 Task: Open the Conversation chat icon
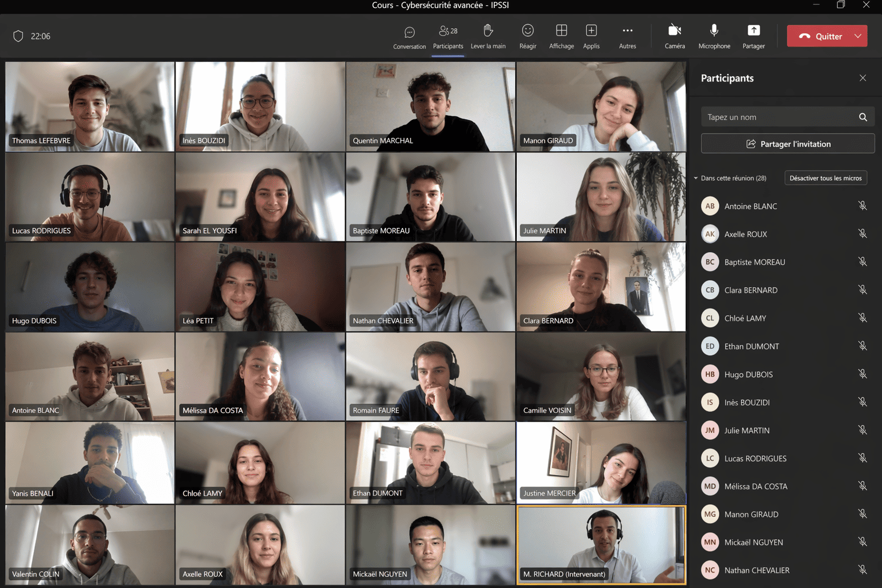(x=409, y=32)
